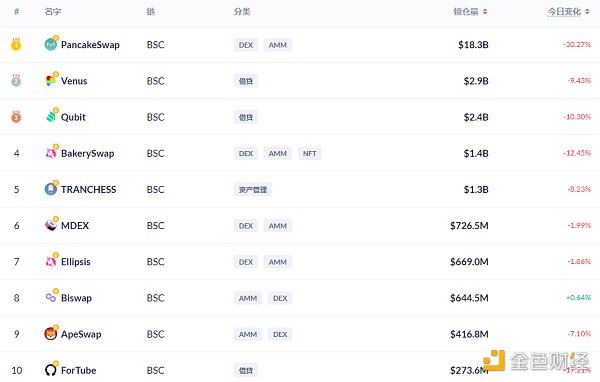Select the NFT tag on BakerySwap

310,153
